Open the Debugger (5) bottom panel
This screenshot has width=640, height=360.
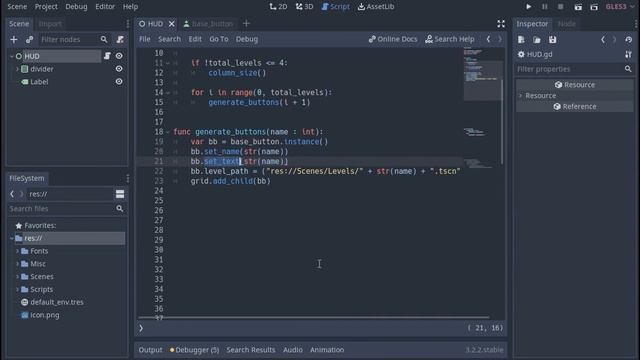194,350
